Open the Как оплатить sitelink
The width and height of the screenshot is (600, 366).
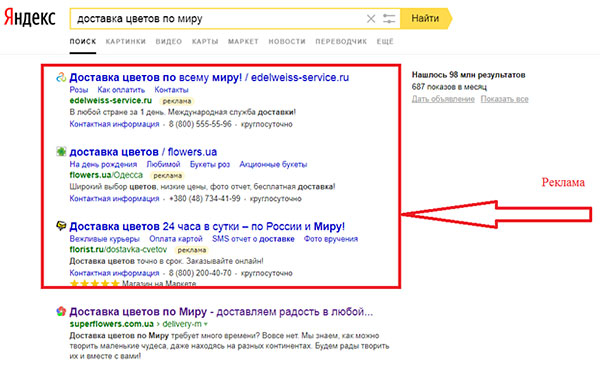point(121,90)
